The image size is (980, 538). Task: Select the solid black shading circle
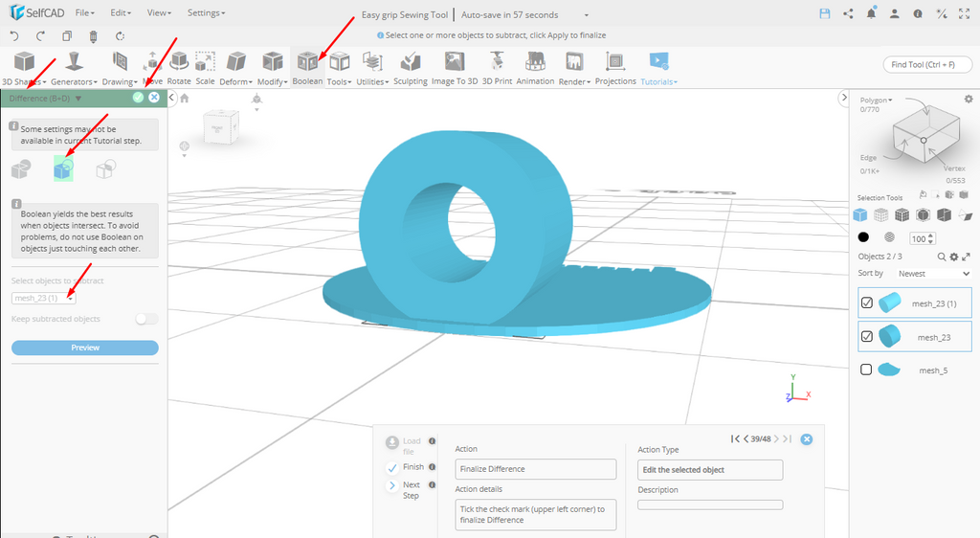coord(863,236)
